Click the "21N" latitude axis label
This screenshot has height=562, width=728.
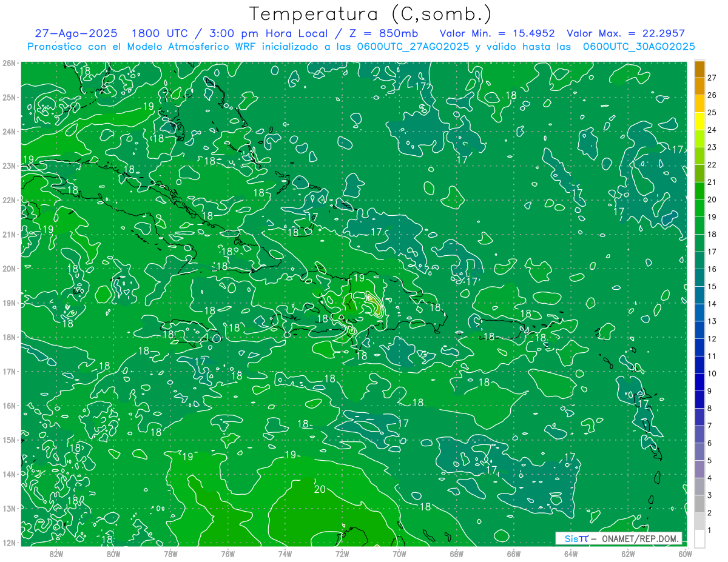tap(9, 234)
